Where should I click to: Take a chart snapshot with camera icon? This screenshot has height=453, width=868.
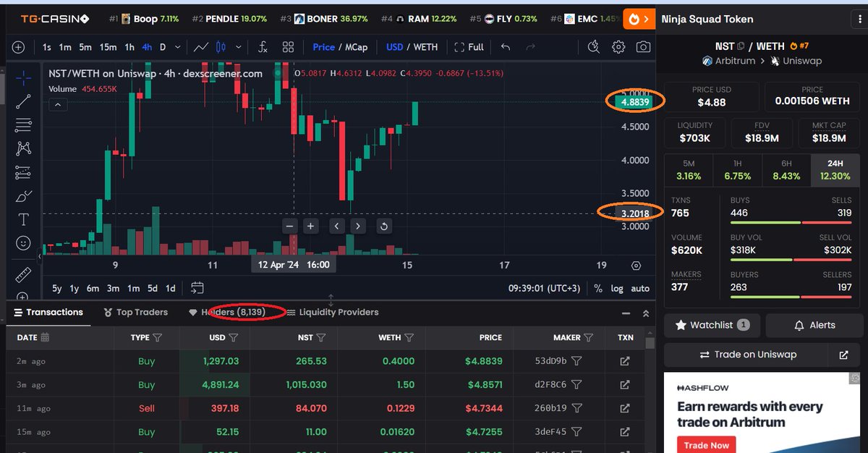click(643, 47)
